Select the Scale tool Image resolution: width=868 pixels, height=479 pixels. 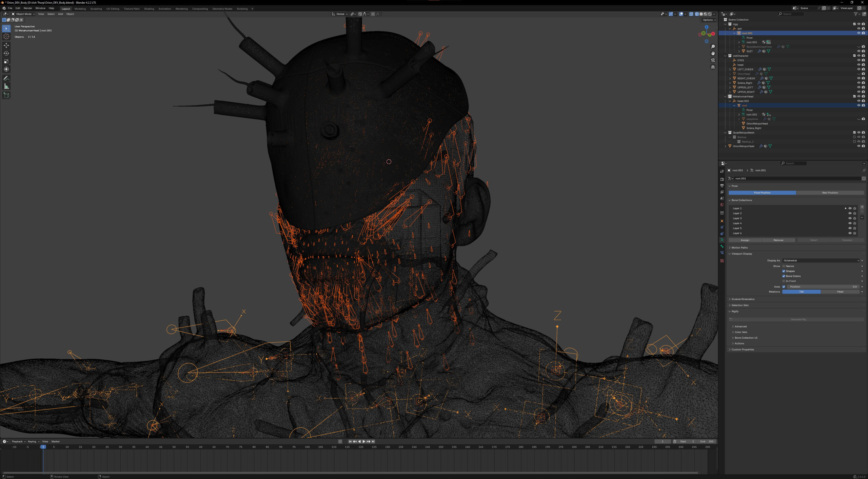tap(6, 61)
